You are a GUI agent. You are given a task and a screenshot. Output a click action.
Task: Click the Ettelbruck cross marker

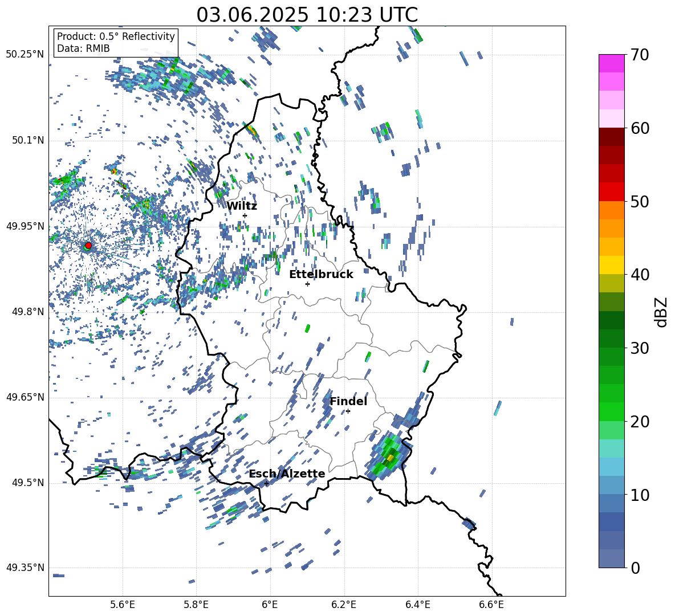click(x=307, y=284)
